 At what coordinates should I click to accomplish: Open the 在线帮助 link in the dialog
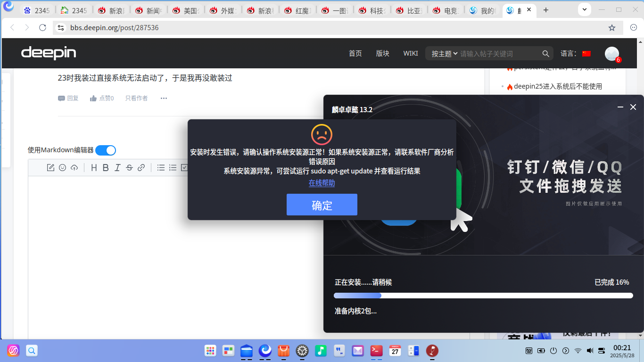(322, 183)
